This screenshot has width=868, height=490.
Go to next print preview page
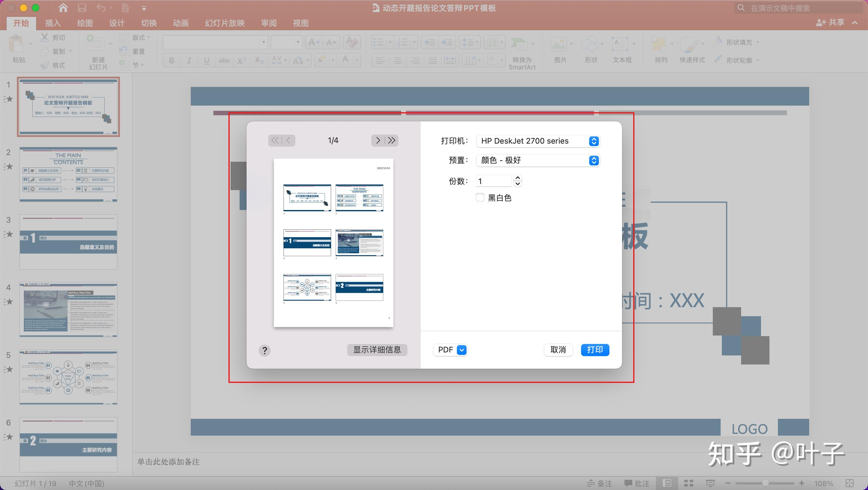coord(378,140)
